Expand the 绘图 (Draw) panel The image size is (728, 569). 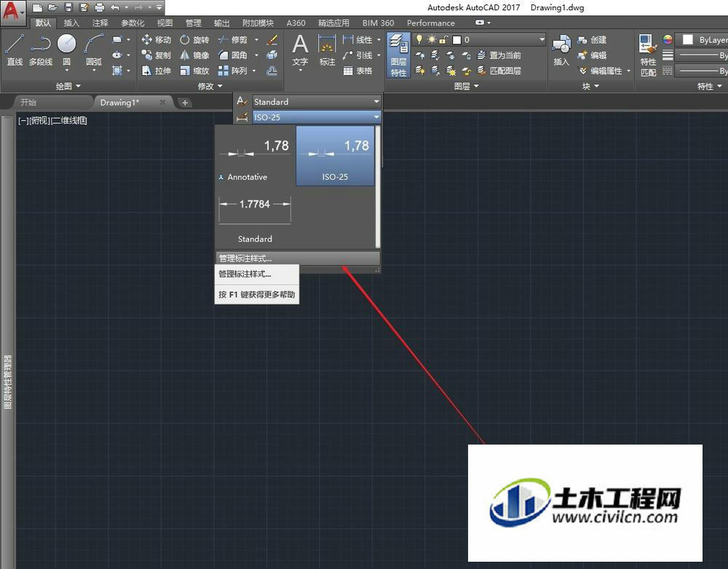coord(68,86)
